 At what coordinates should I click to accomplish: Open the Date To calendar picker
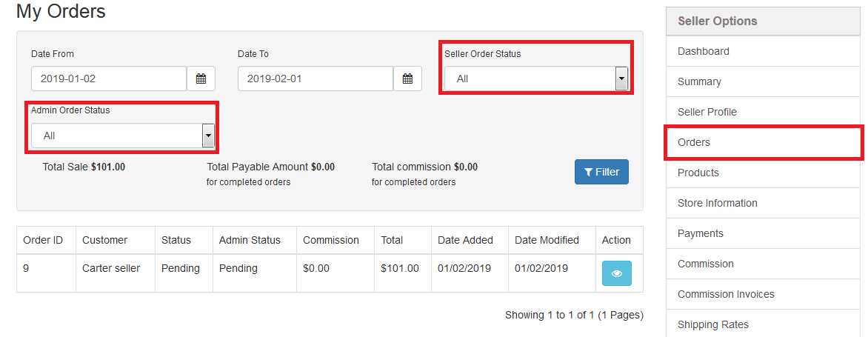407,79
